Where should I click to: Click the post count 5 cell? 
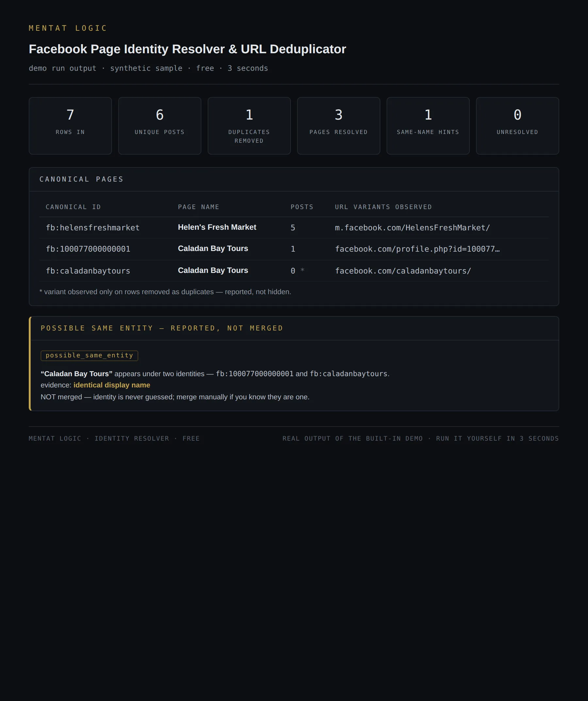(293, 228)
